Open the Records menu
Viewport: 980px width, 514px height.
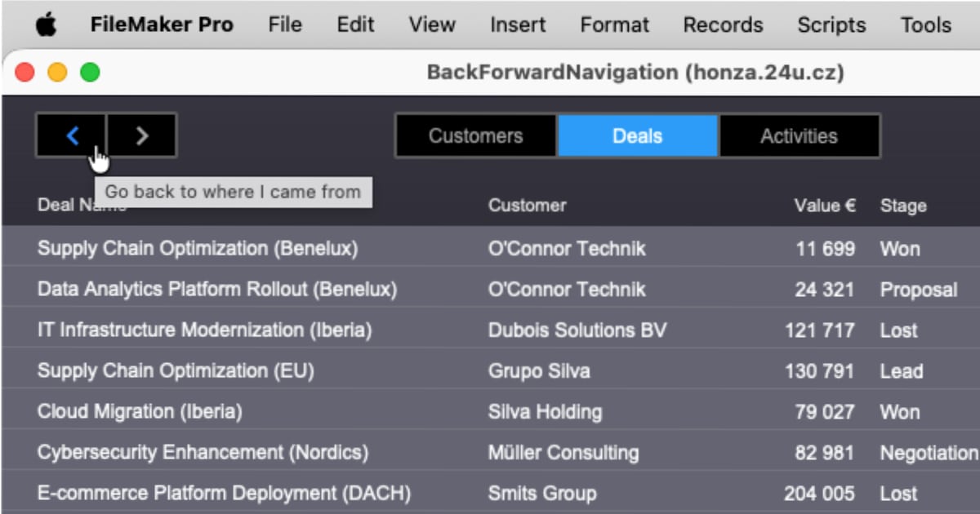723,25
